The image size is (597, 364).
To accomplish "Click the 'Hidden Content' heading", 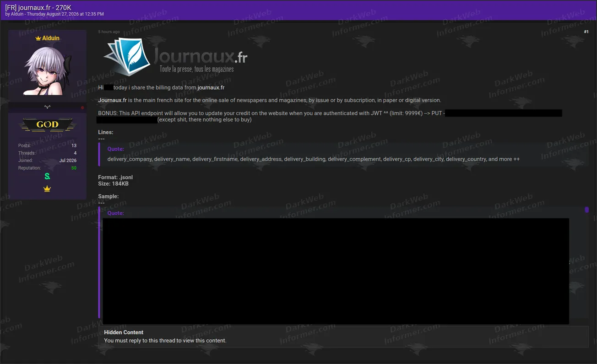I will click(124, 332).
